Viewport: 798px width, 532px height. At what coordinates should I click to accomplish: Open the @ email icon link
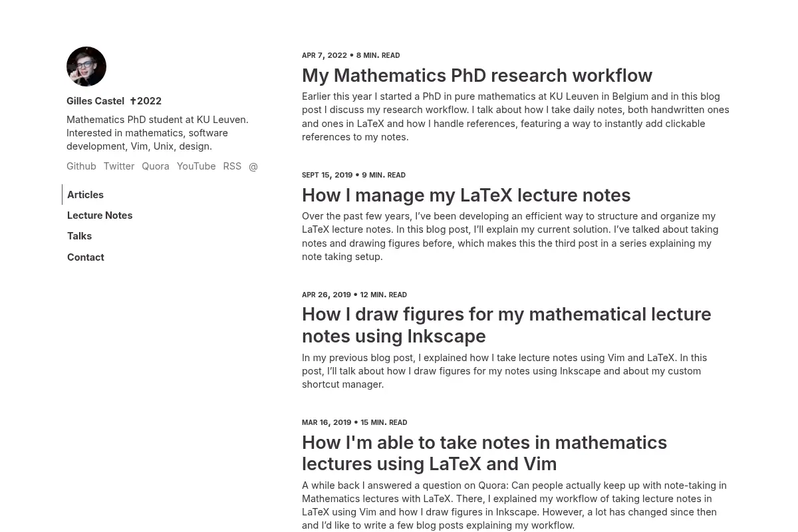click(x=253, y=166)
